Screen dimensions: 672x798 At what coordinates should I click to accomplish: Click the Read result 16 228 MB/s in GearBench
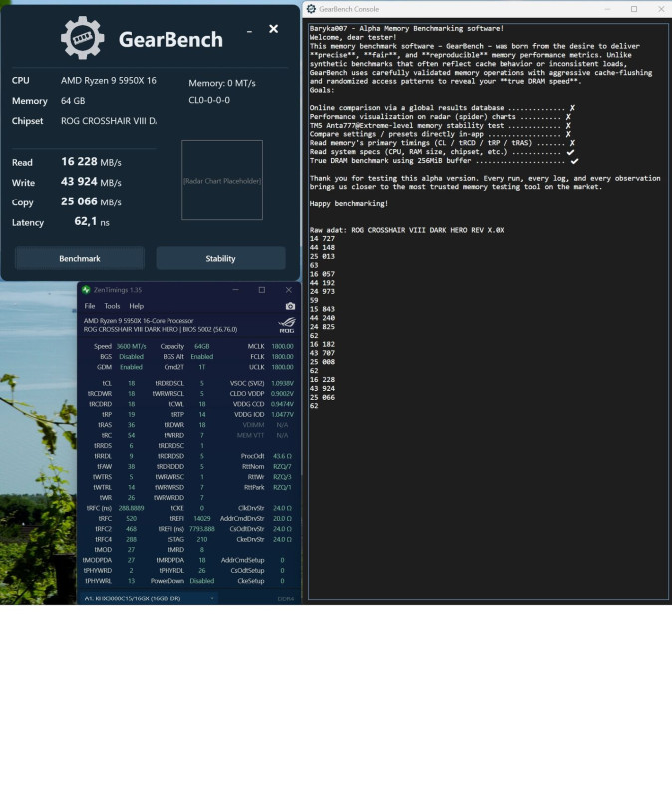[91, 162]
